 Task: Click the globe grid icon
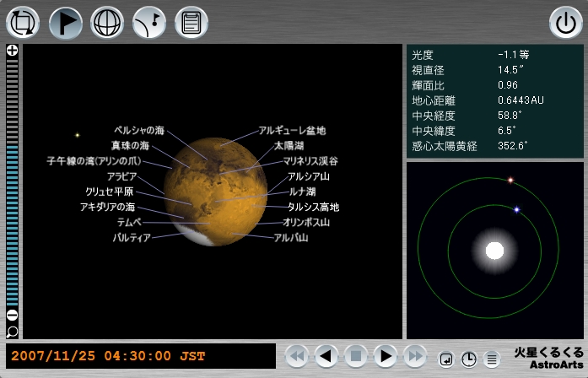(107, 23)
